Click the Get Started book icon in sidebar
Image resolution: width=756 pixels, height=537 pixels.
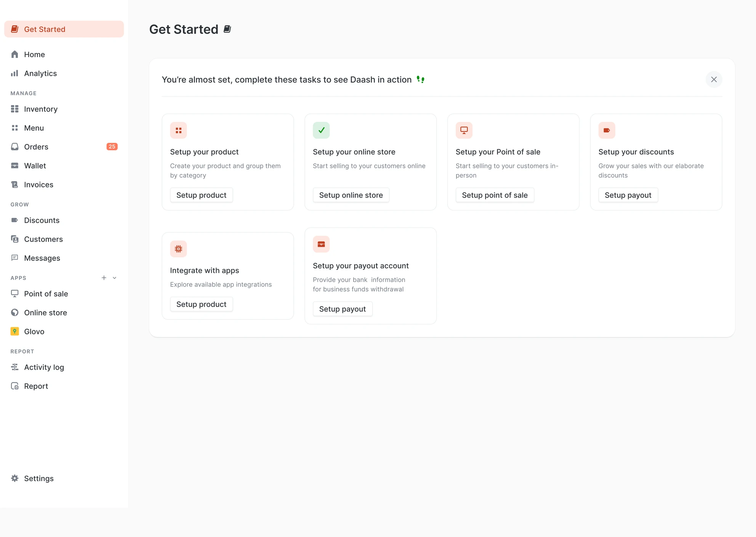(x=15, y=29)
